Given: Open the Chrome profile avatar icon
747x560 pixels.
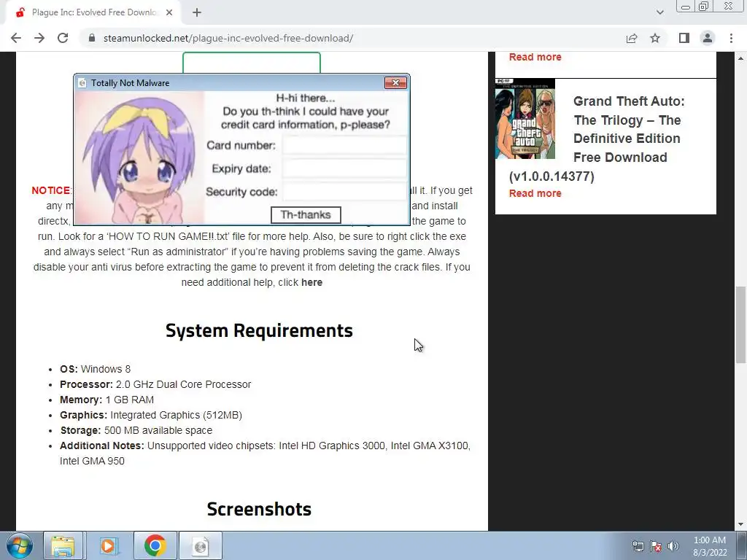Looking at the screenshot, I should tap(708, 38).
